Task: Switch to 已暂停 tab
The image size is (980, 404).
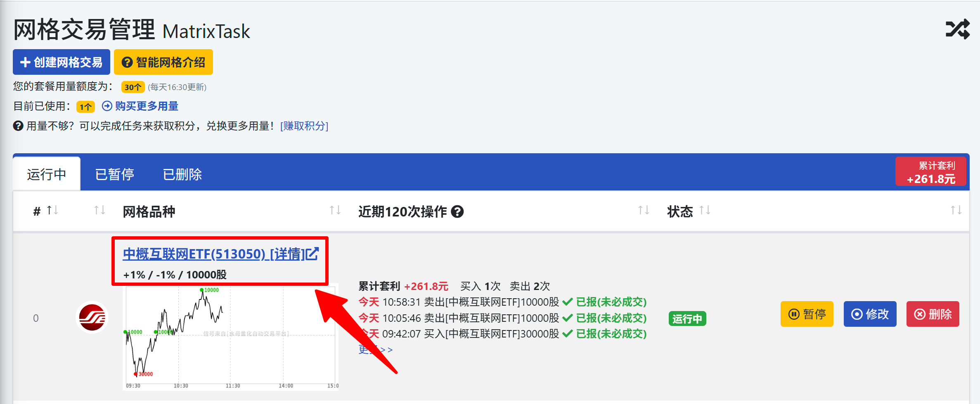Action: tap(114, 174)
